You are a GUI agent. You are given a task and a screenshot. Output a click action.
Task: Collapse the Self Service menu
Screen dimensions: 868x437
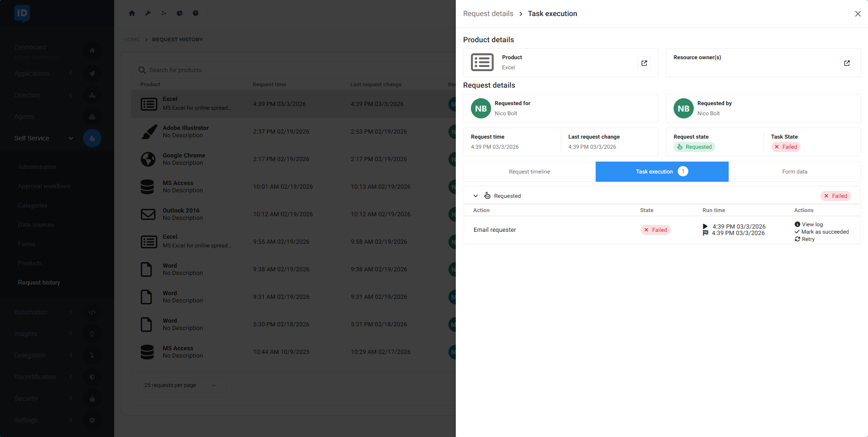point(71,138)
